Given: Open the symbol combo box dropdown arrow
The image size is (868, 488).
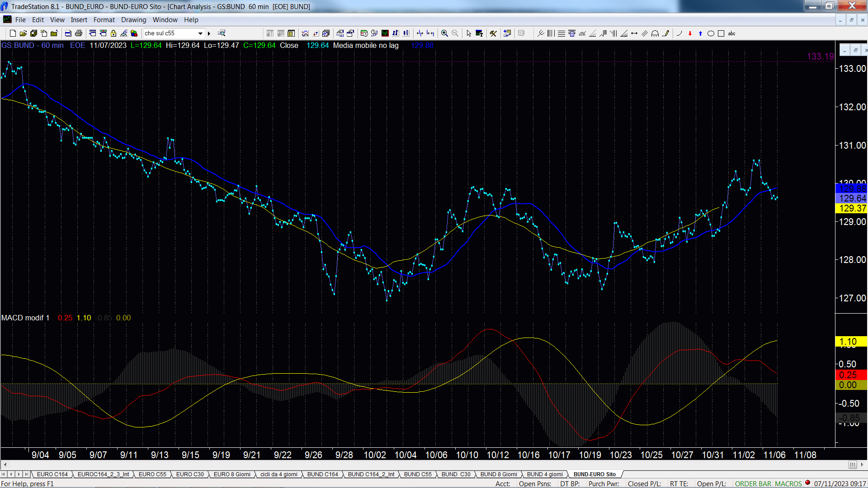Looking at the screenshot, I should click(x=200, y=33).
